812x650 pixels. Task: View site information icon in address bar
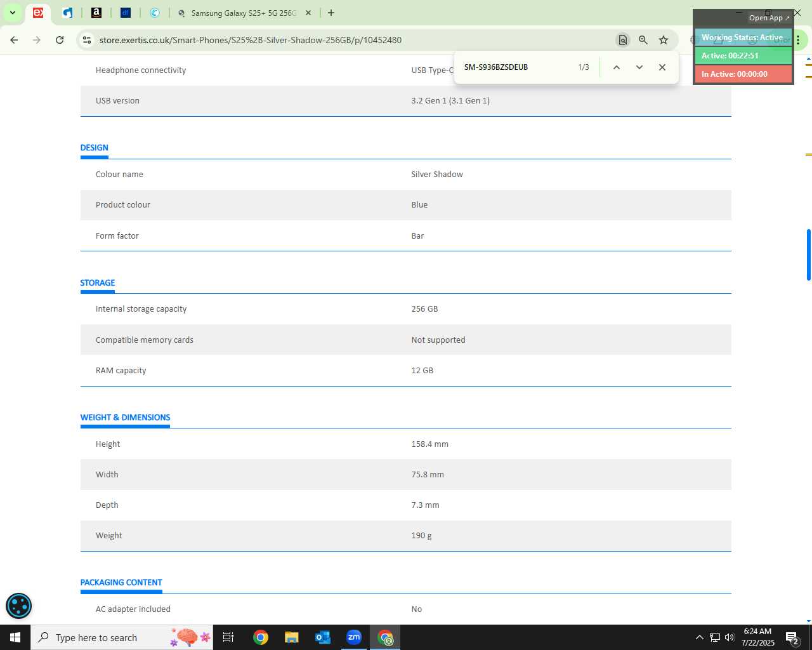[86, 40]
